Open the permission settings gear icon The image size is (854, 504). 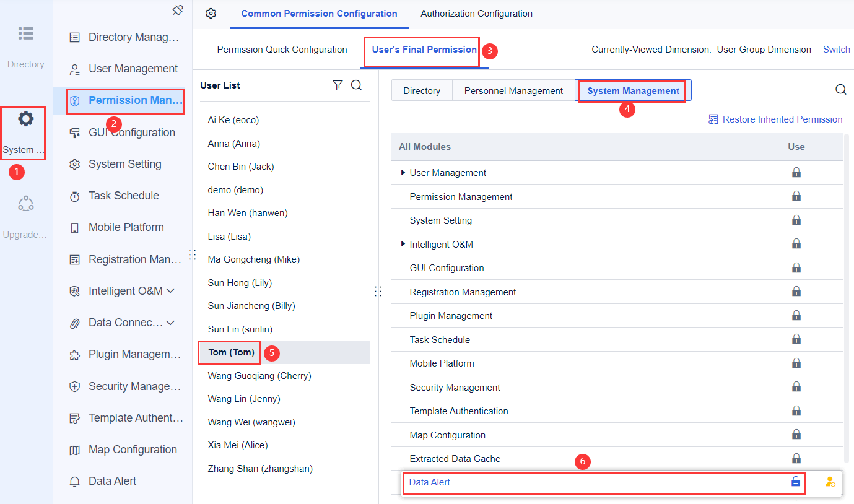click(211, 13)
